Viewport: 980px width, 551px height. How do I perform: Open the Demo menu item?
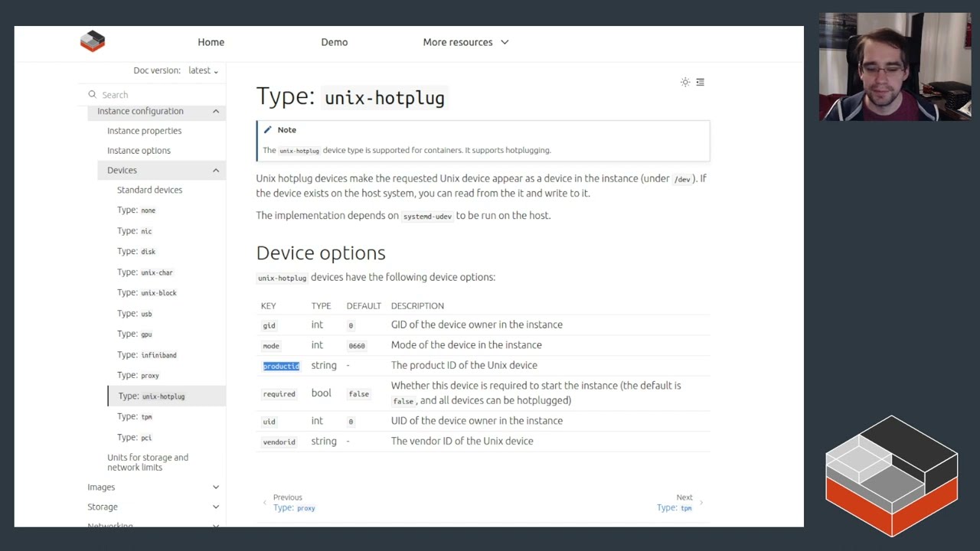[x=334, y=42]
